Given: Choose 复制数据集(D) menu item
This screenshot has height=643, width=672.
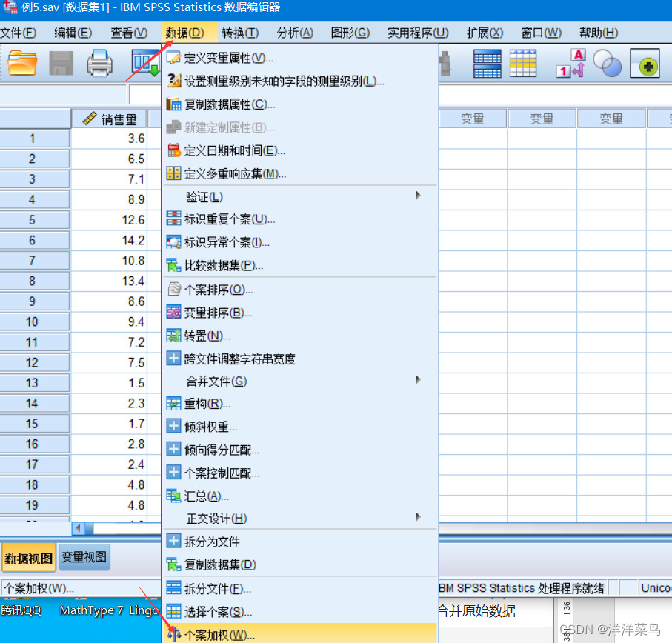Looking at the screenshot, I should tap(300, 564).
